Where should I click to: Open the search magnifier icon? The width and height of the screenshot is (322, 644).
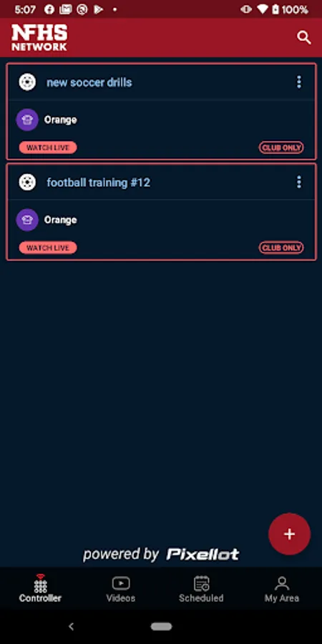304,38
